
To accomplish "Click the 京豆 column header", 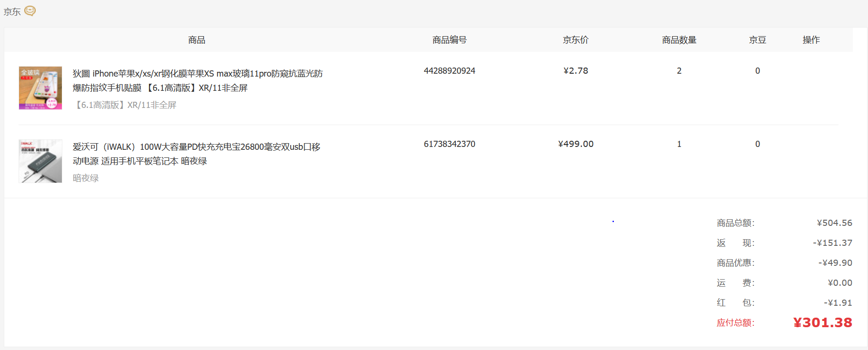I will pos(758,40).
